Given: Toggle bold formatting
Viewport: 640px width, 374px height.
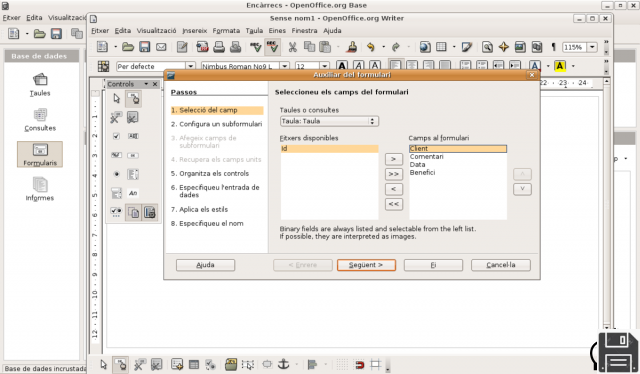Looking at the screenshot, I should click(342, 66).
